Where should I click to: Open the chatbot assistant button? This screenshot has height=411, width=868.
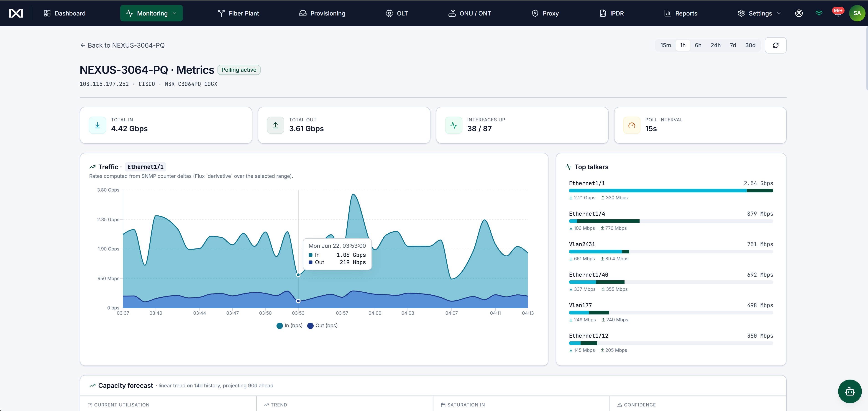[850, 391]
